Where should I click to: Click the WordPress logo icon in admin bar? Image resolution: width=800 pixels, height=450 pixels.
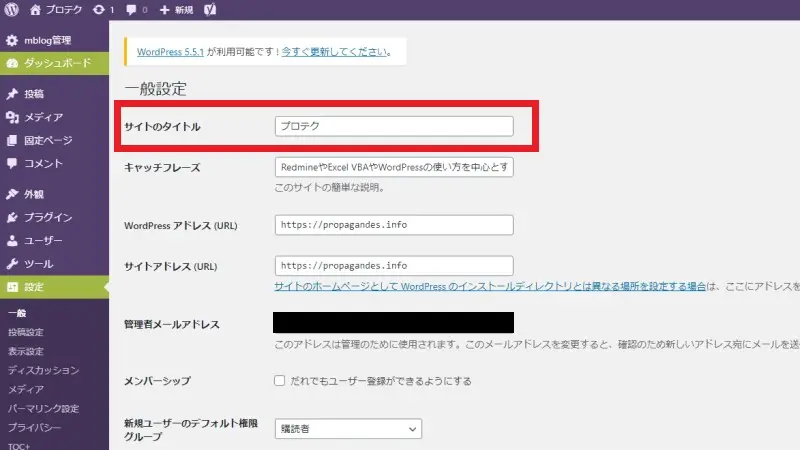(x=12, y=10)
